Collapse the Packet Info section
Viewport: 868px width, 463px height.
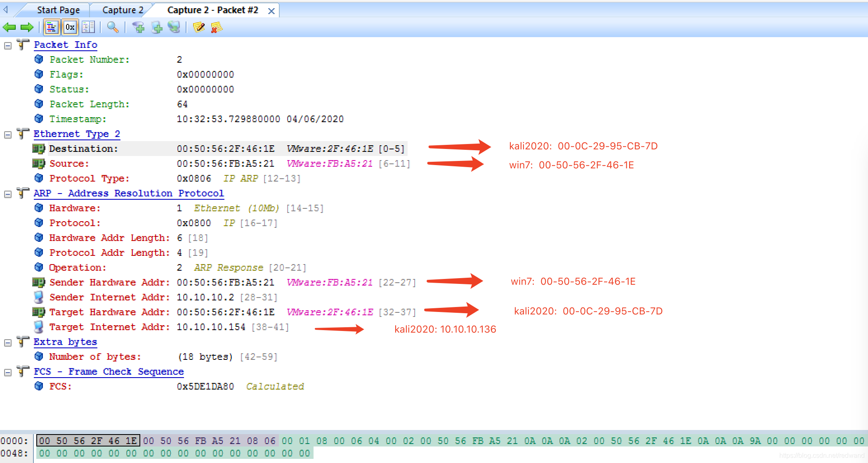7,46
